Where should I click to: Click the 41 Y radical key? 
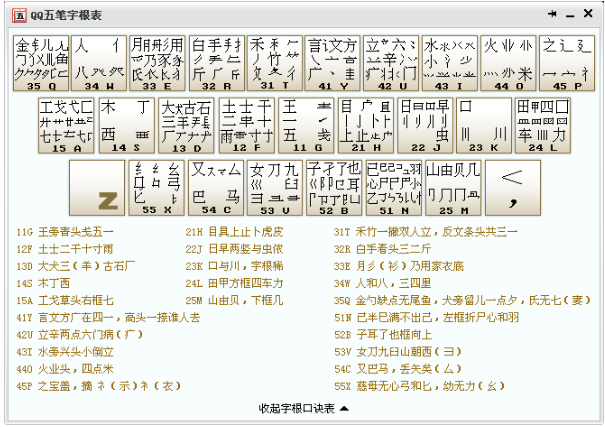pyautogui.click(x=333, y=63)
